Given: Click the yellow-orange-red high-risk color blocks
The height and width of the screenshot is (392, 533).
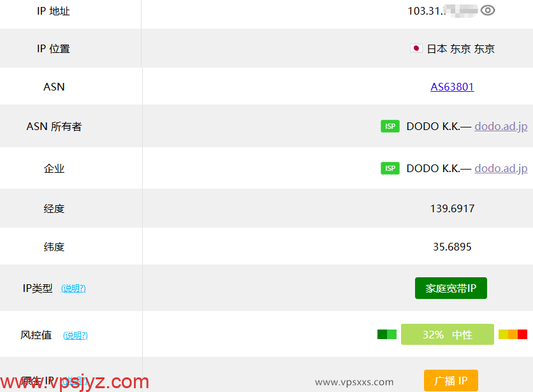Looking at the screenshot, I should (513, 334).
